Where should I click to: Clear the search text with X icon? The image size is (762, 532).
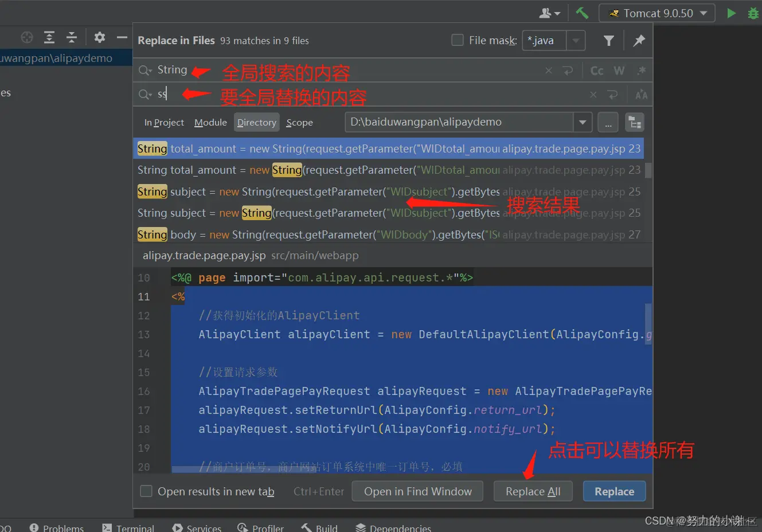click(x=549, y=71)
